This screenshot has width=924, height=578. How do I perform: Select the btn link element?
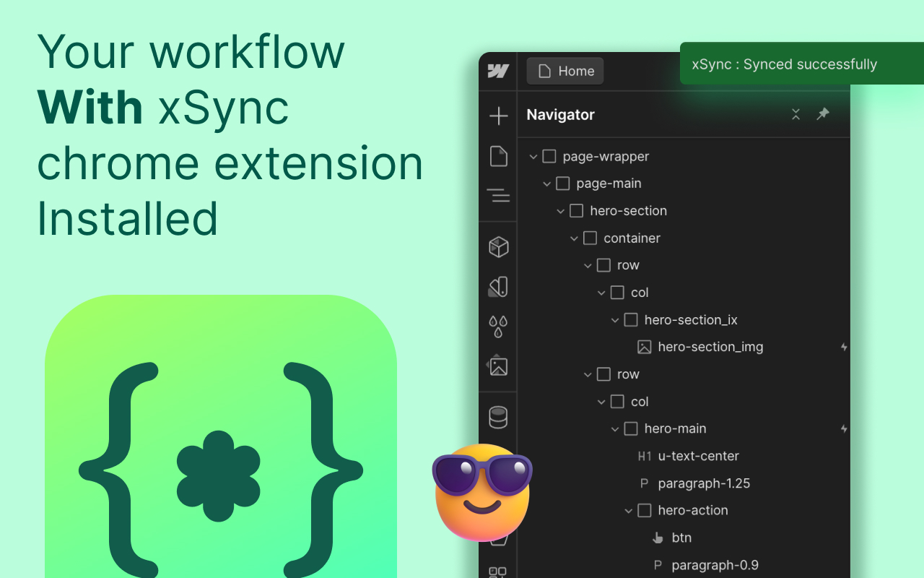tap(681, 538)
